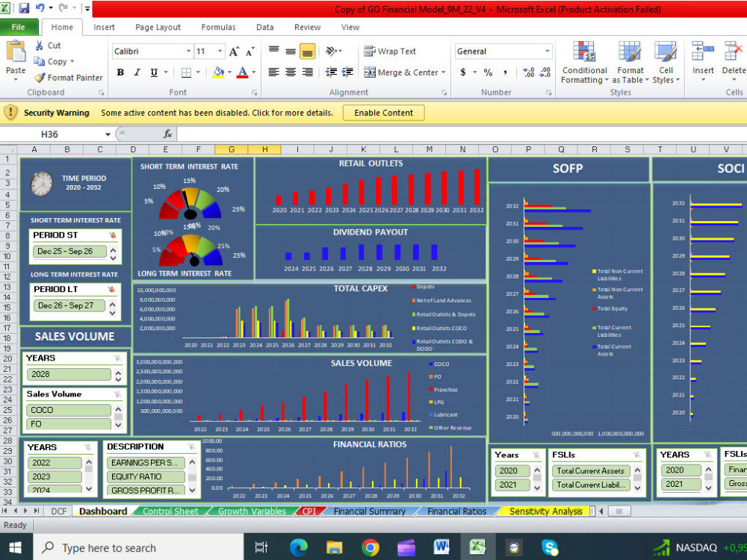Image resolution: width=747 pixels, height=560 pixels.
Task: Activate the Format Painter brush
Action: (x=40, y=77)
